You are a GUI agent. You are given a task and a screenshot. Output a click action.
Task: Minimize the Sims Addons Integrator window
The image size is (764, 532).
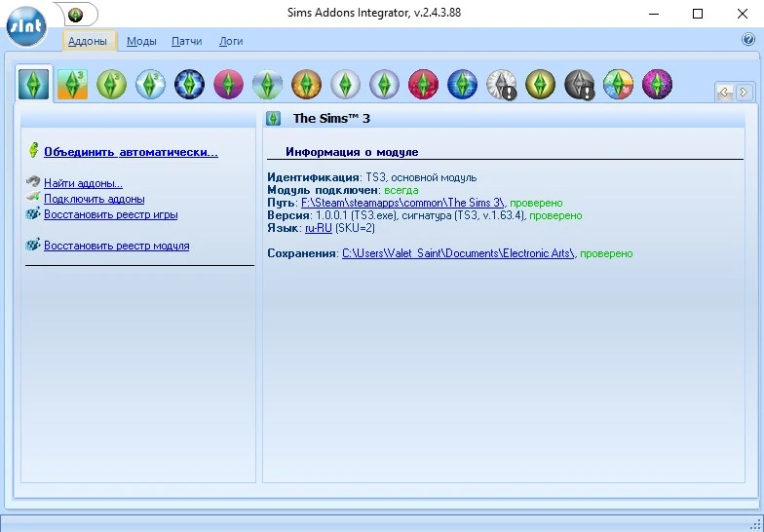(x=653, y=14)
